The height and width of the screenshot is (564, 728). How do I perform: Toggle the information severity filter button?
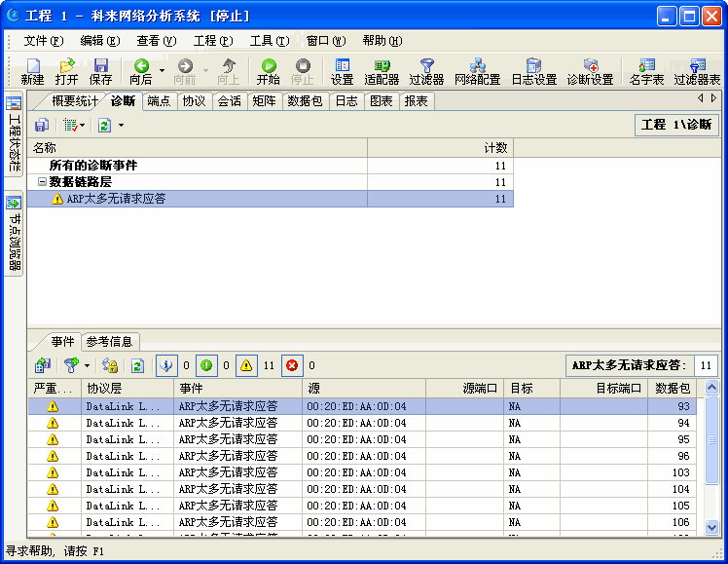[166, 365]
